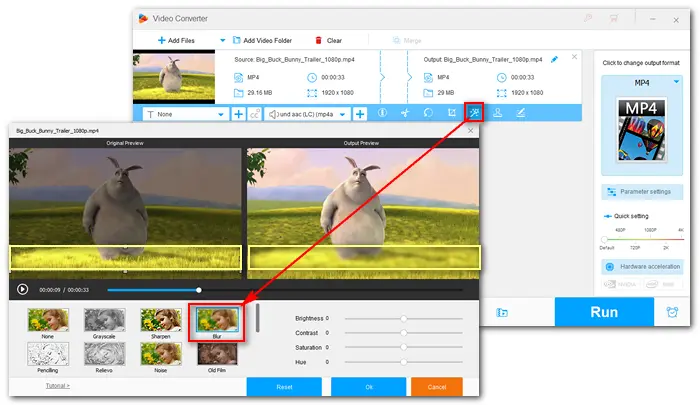
Task: Select the None effect thumbnail
Action: coord(48,320)
